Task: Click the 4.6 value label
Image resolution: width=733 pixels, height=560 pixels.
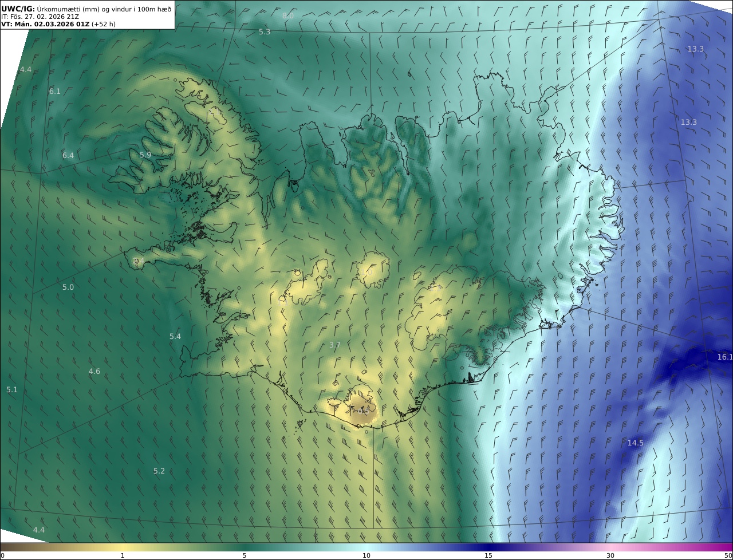Action: point(94,371)
